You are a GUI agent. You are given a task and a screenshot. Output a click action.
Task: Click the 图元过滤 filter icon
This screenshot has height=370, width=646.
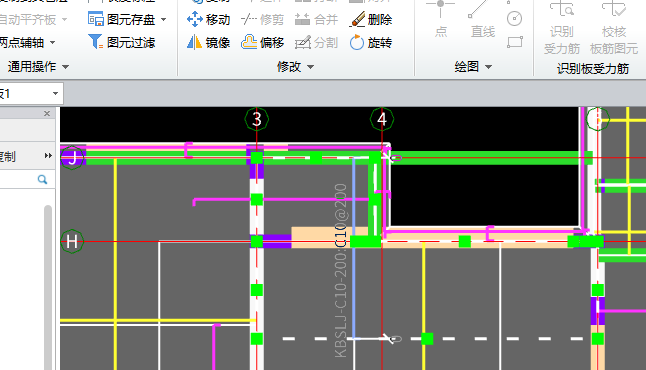(x=96, y=42)
